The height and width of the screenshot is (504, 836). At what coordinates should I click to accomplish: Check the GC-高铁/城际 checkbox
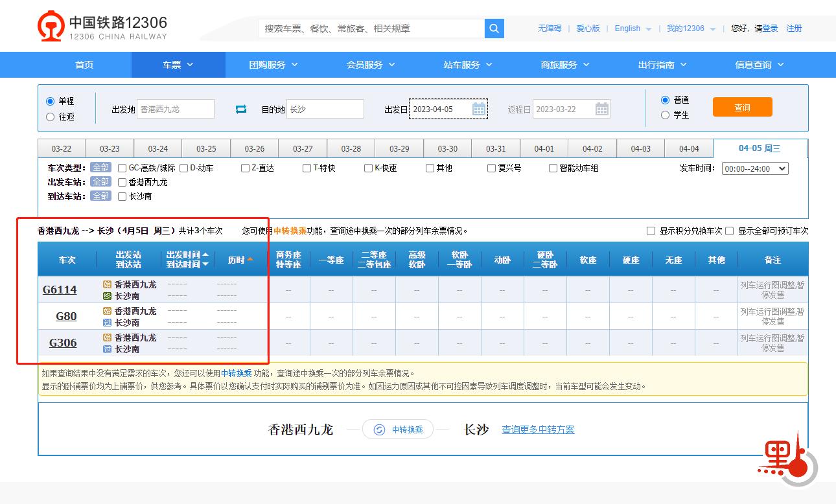[121, 168]
